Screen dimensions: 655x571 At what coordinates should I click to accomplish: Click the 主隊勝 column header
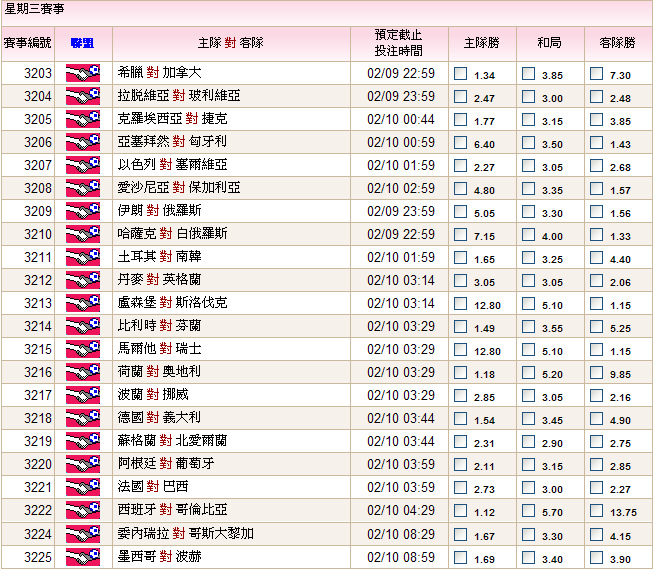tap(482, 43)
